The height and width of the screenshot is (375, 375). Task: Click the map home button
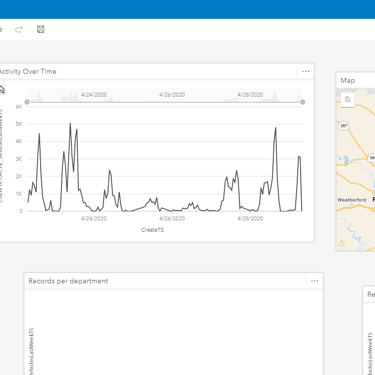coord(348,99)
